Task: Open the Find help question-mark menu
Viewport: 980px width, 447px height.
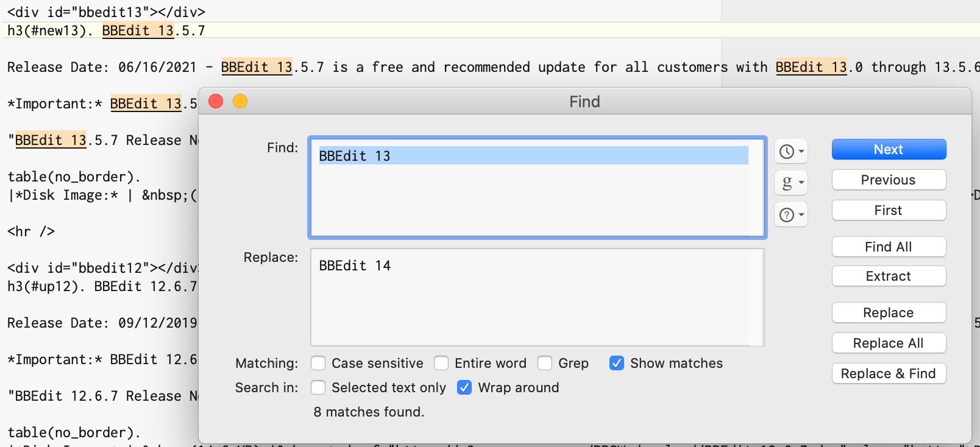Action: pyautogui.click(x=791, y=214)
